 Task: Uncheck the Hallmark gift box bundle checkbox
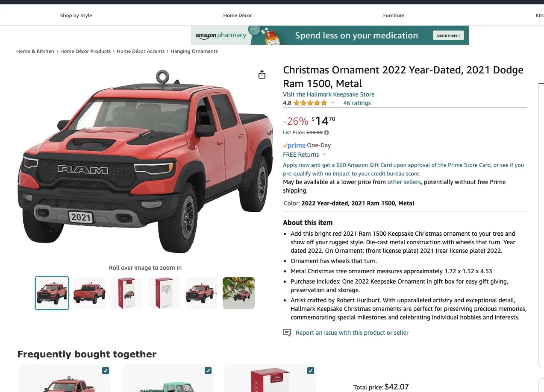[311, 371]
